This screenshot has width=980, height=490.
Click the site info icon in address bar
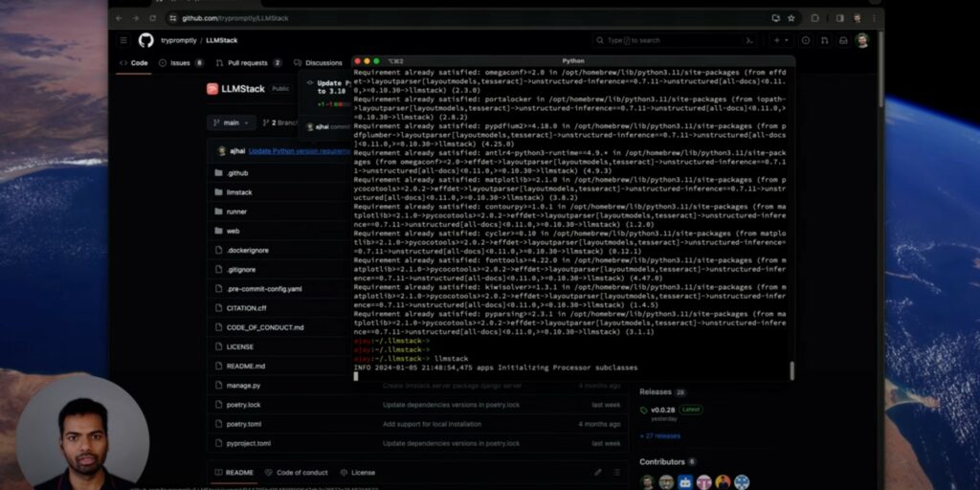[x=173, y=18]
